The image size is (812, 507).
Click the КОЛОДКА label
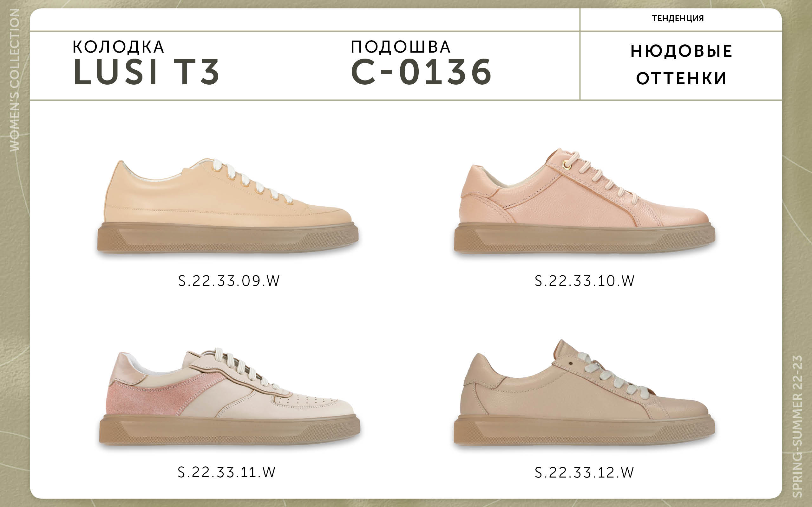118,47
